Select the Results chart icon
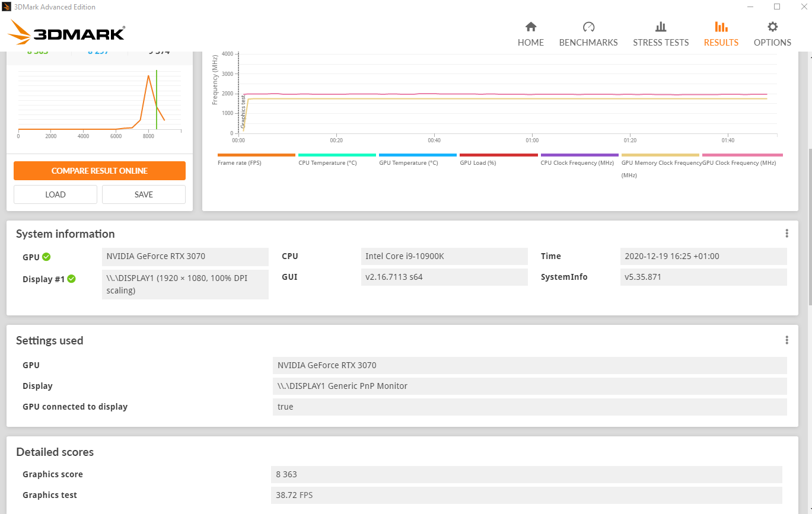Screen dimensions: 812x514 coord(721,27)
